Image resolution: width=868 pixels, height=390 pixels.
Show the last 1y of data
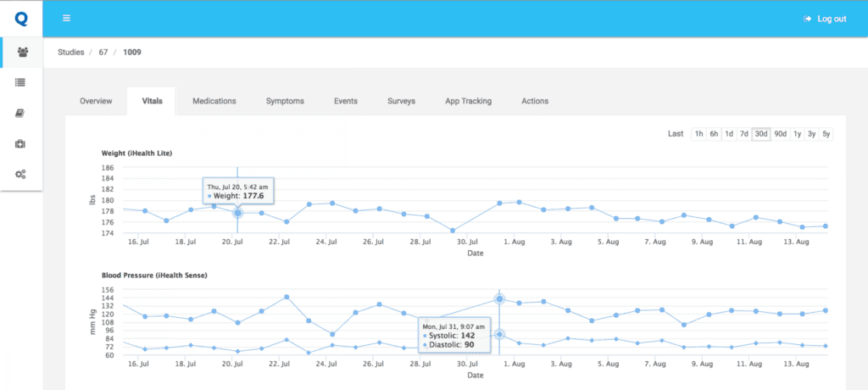tap(797, 134)
